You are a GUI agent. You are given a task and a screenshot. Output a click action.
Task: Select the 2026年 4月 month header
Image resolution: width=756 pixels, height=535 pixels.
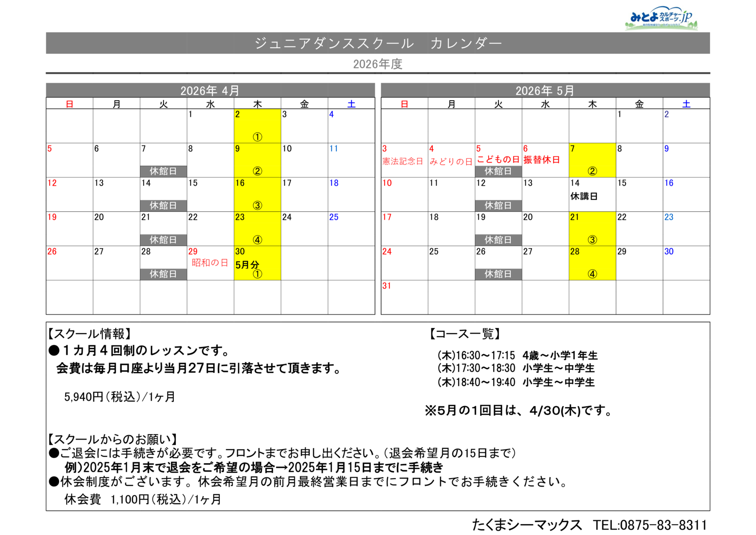click(x=210, y=90)
